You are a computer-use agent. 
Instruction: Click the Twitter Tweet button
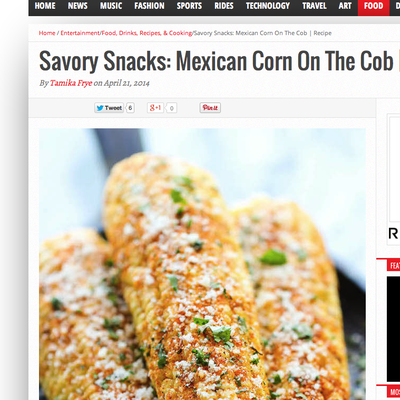[x=109, y=108]
